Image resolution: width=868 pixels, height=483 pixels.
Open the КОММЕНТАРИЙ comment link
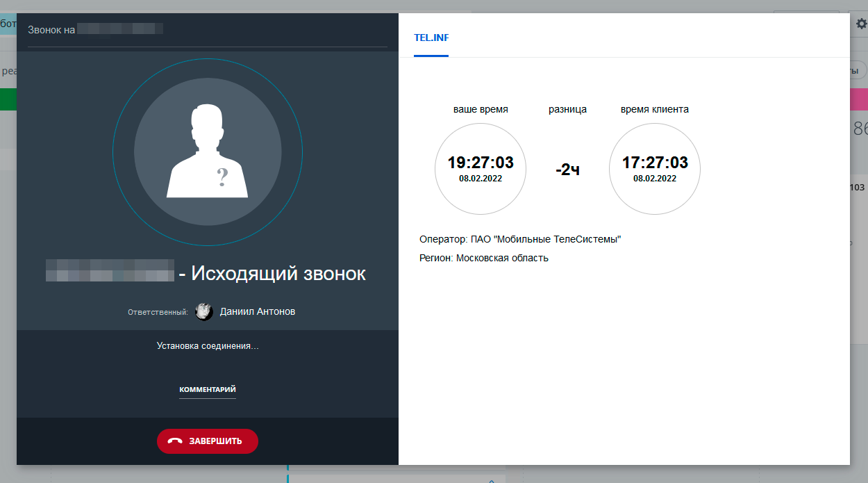coord(208,390)
